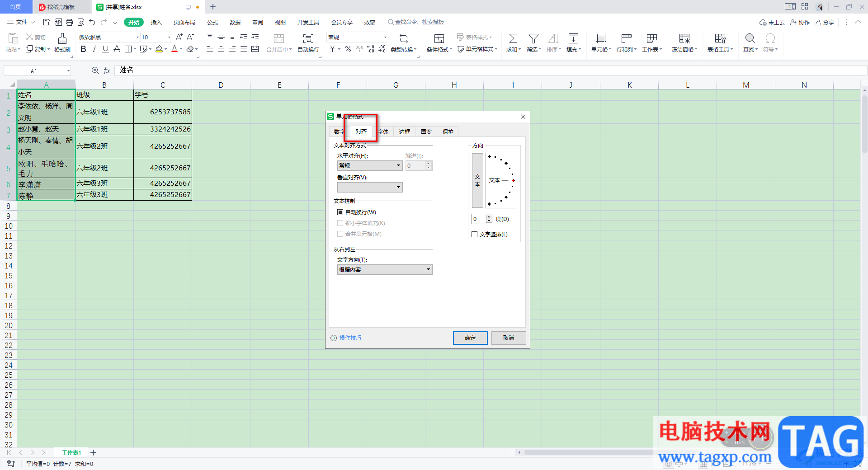The image size is (868, 470).
Task: Toggle Underline formatting
Action: (x=105, y=49)
